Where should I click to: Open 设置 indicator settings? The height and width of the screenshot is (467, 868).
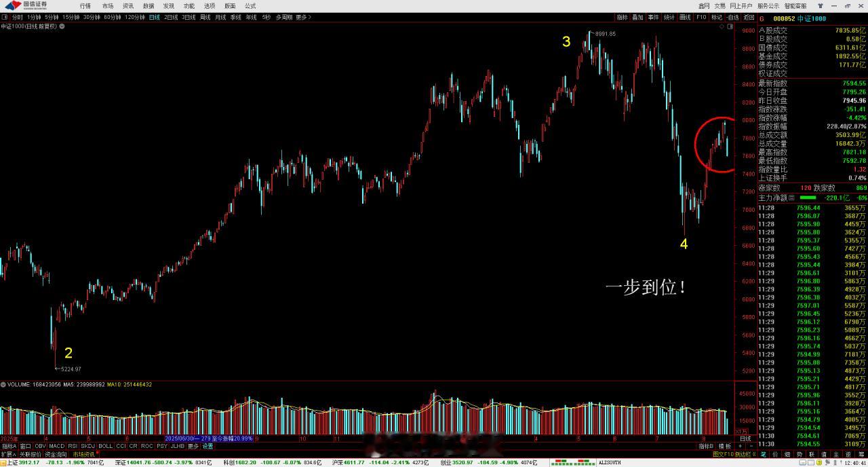pyautogui.click(x=208, y=446)
